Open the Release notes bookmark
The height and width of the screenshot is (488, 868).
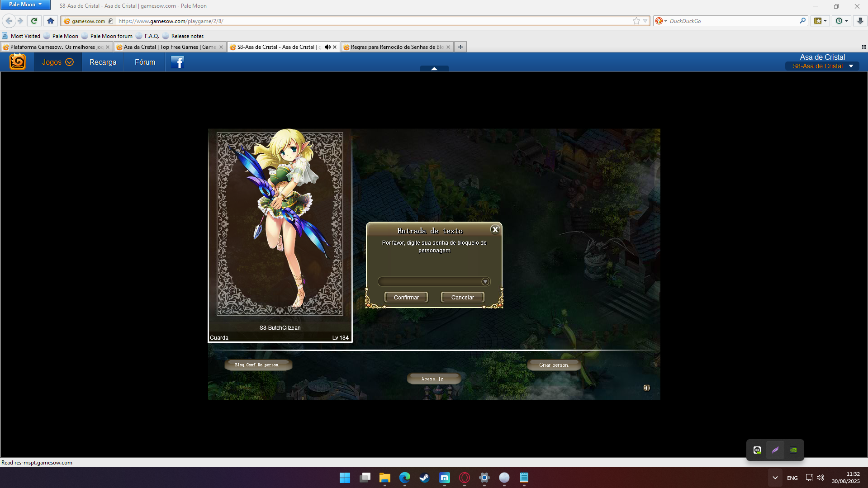(183, 36)
